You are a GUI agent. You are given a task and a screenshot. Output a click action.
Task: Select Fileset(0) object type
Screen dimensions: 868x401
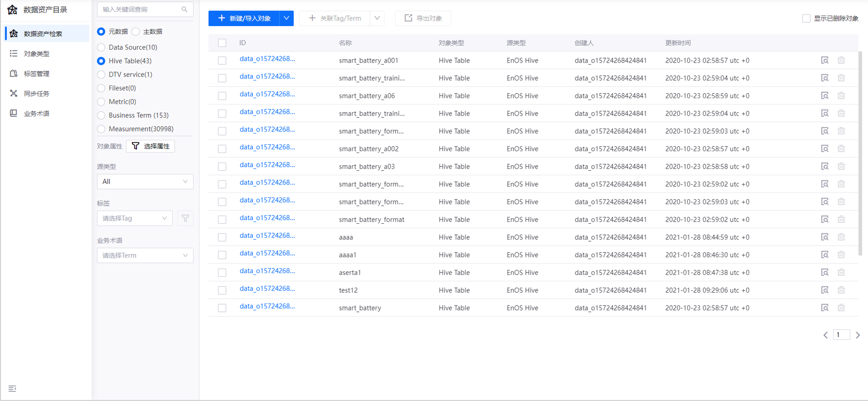pos(101,88)
